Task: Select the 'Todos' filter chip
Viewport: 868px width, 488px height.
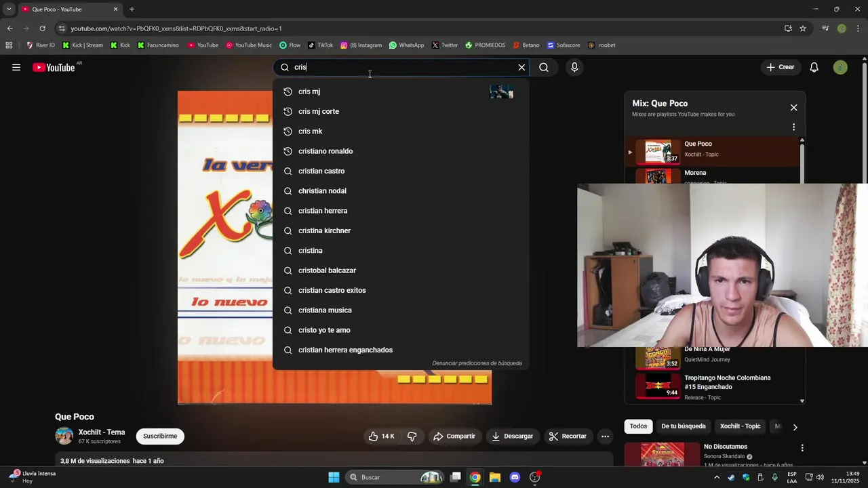Action: click(638, 426)
